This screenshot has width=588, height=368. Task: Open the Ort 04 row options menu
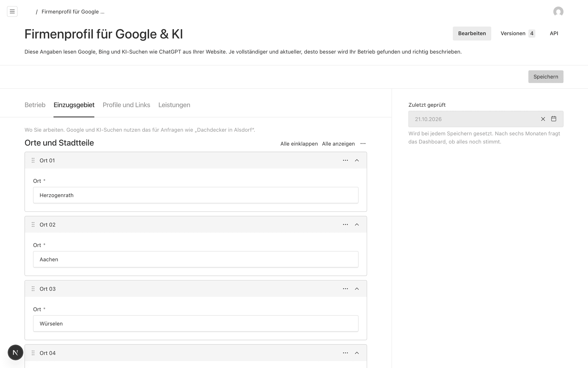pos(345,353)
